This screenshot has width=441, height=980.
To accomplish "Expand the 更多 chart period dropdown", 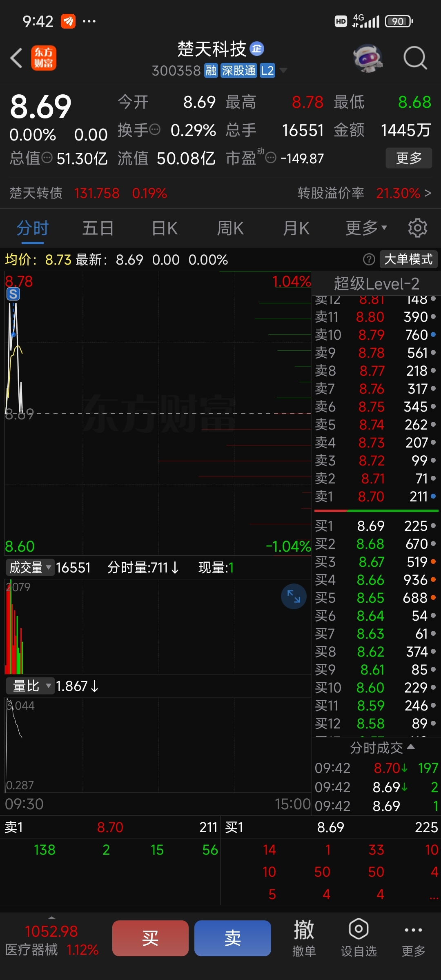I will pos(366,228).
